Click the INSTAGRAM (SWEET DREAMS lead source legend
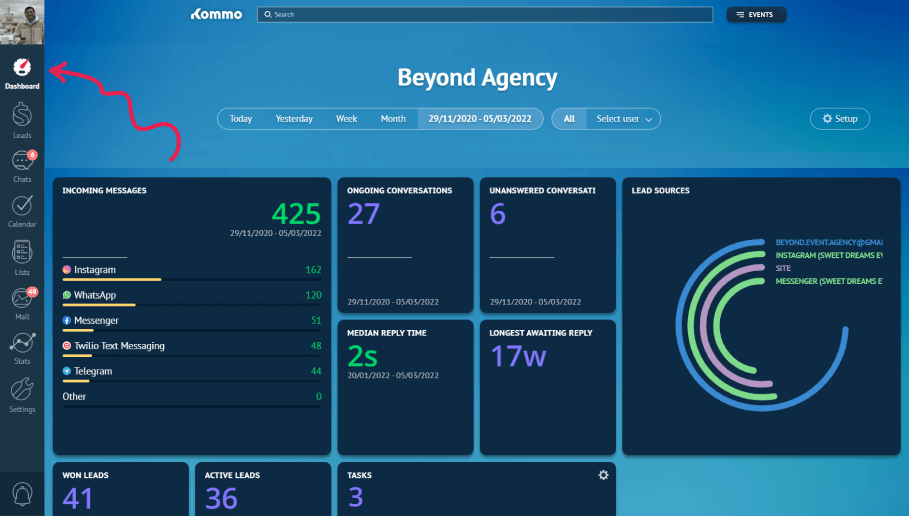909x516 pixels. [x=829, y=256]
